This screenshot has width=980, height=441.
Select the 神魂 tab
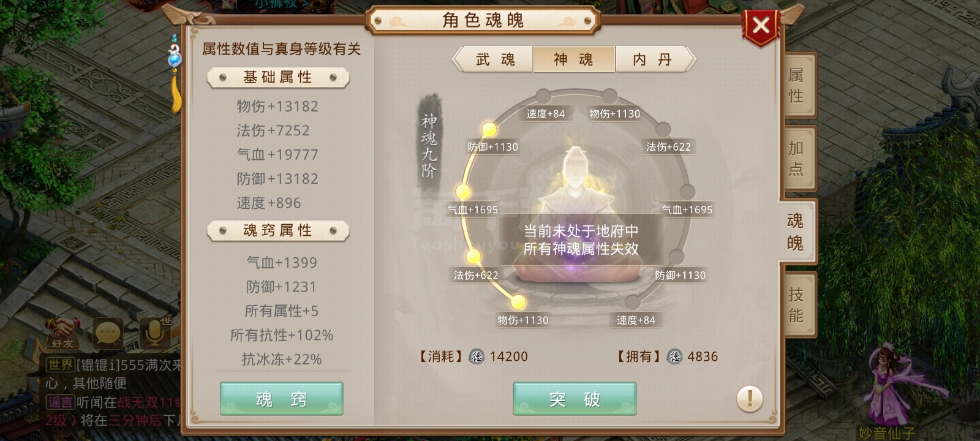pos(574,59)
